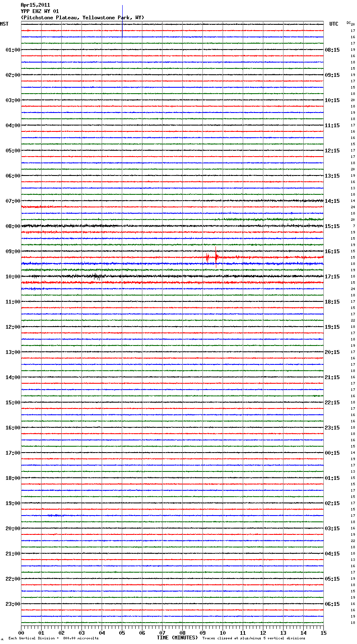Click the 21:15 UTC time label
357x644 pixels.
pos(332,377)
